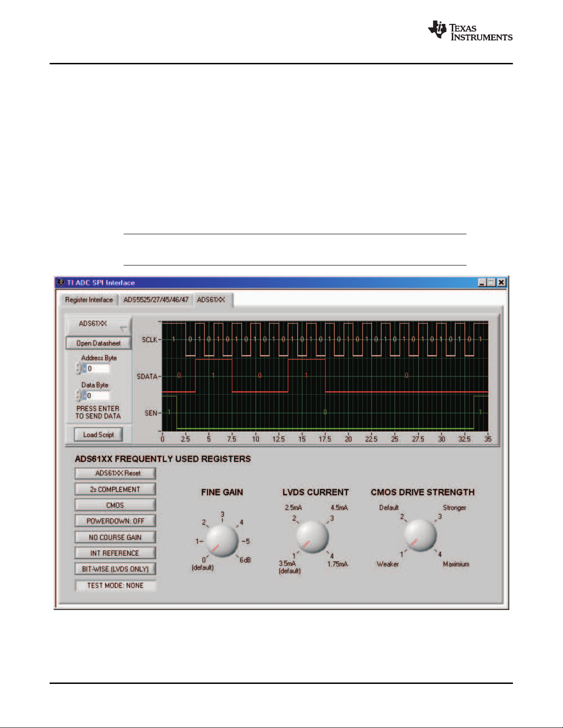The height and width of the screenshot is (728, 563).
Task: Toggle the NO COURSE GAIN button
Action: (x=115, y=537)
